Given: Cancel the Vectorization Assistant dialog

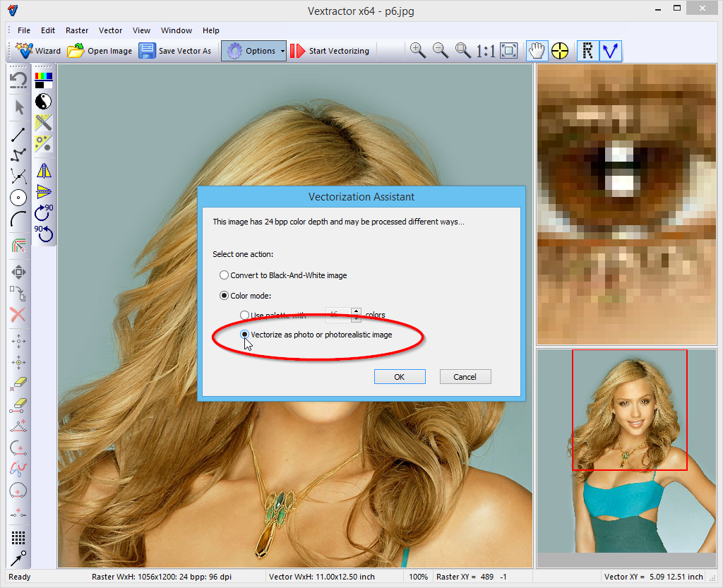Looking at the screenshot, I should (465, 377).
